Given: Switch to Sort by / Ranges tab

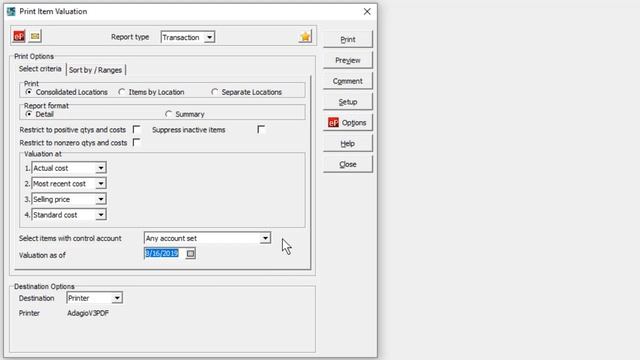Looking at the screenshot, I should click(96, 70).
